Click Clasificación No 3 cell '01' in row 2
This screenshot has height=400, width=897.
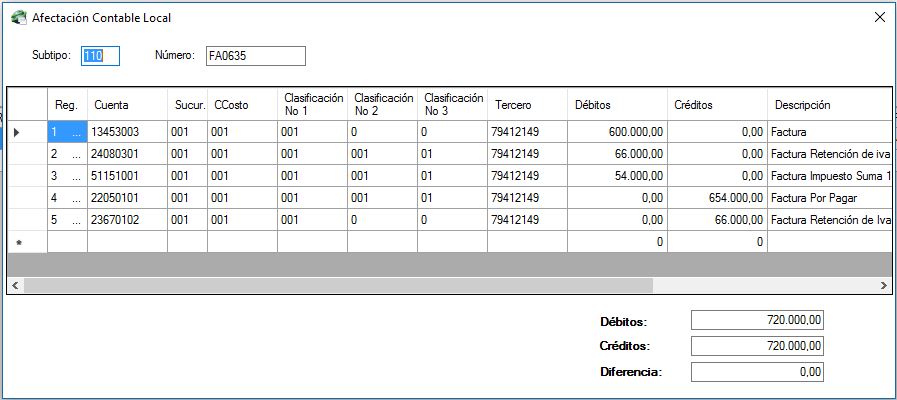pos(453,154)
